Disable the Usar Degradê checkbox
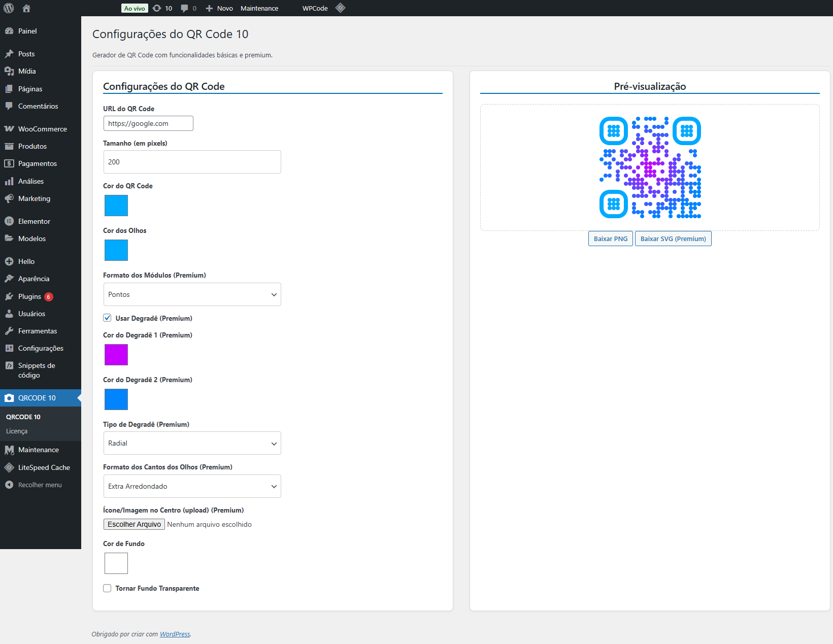Image resolution: width=833 pixels, height=644 pixels. pos(107,318)
